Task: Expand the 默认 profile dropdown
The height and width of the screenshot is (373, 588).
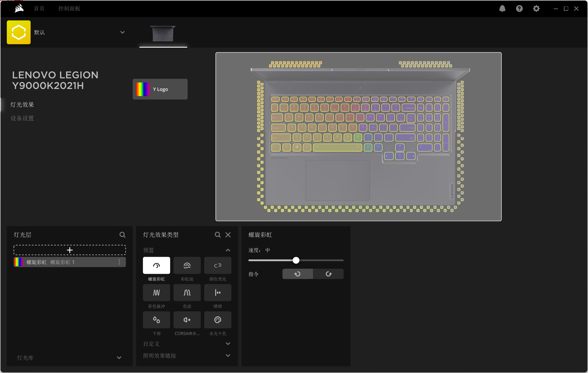Action: 122,32
